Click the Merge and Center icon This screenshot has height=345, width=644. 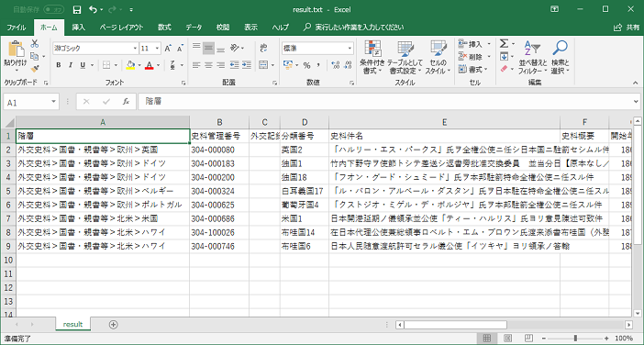point(263,65)
